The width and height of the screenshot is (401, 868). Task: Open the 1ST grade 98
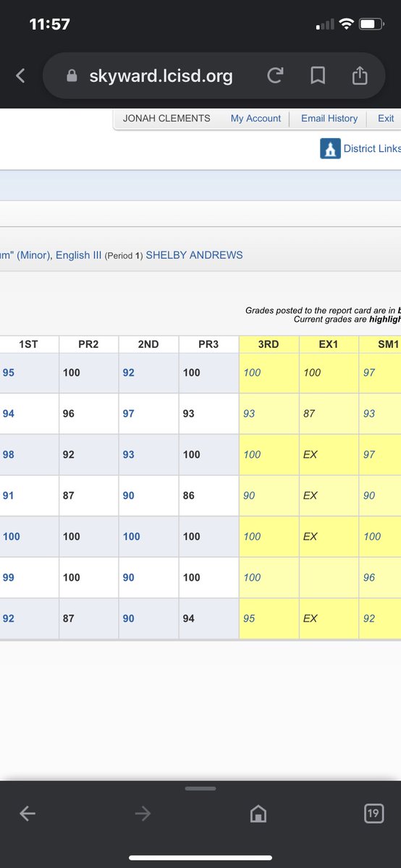pyautogui.click(x=9, y=454)
